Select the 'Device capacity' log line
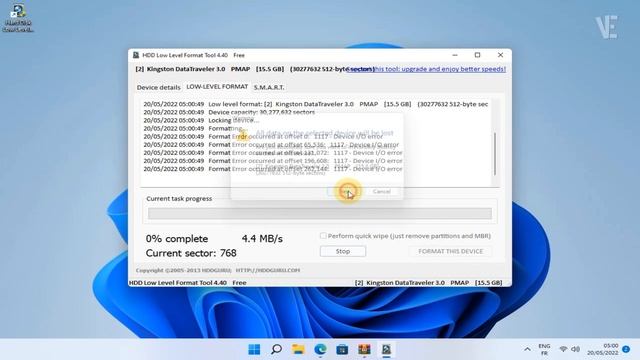The image size is (640, 360). point(229,112)
